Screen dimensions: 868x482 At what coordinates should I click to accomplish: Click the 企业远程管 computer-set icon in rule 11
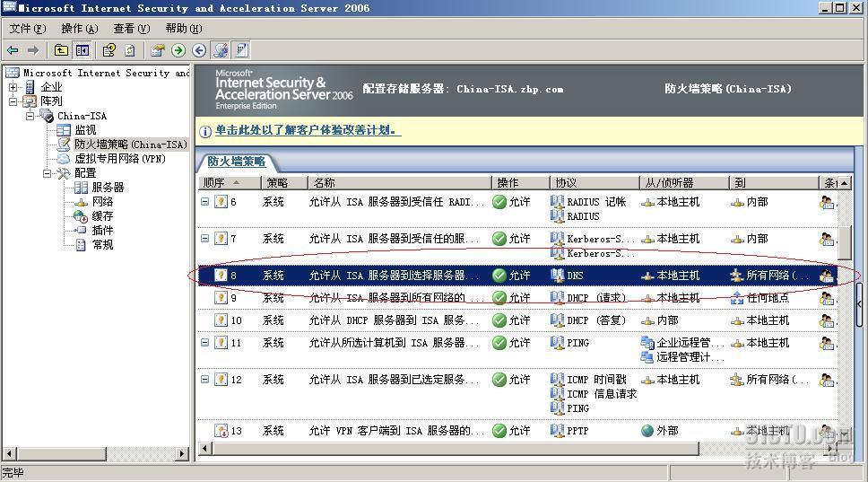(x=647, y=342)
